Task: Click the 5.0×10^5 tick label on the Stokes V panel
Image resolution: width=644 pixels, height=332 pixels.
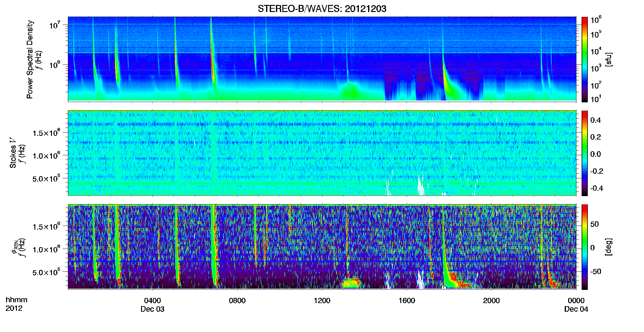Action: click(x=46, y=179)
